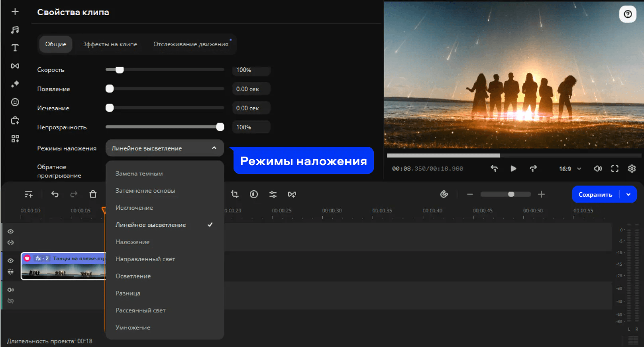Mute the audio track
The image size is (644, 347).
point(11,290)
